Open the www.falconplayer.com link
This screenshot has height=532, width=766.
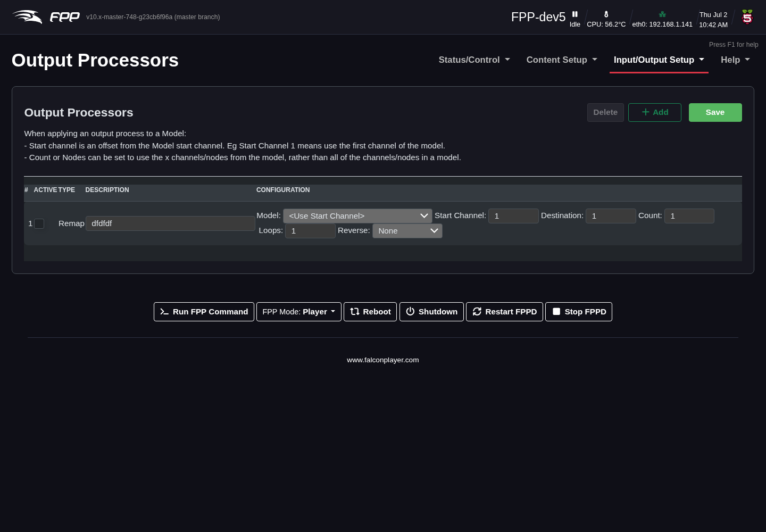point(383,360)
